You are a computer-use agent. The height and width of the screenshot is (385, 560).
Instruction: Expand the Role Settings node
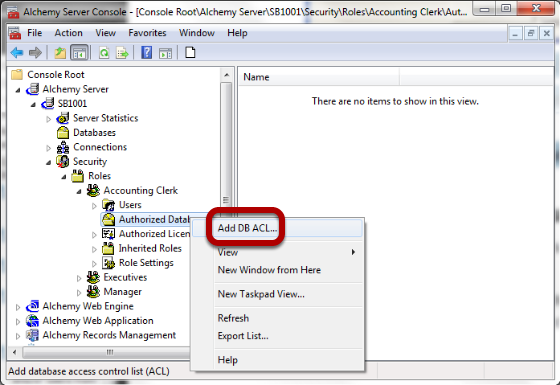tap(94, 264)
